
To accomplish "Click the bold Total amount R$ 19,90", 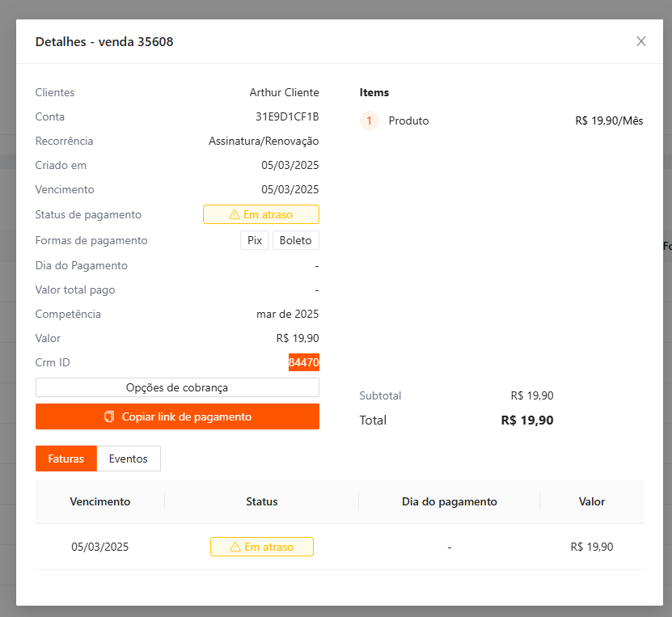I will pyautogui.click(x=527, y=420).
